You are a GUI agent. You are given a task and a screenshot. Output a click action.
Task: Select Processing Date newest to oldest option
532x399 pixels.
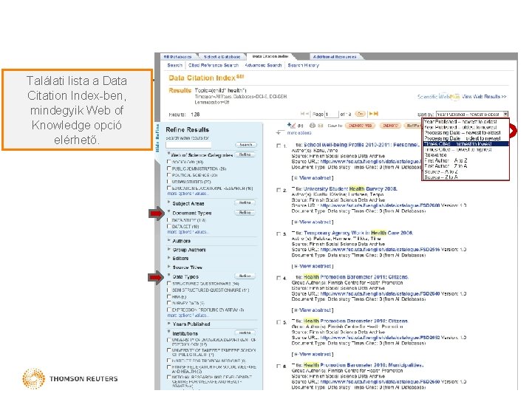coord(462,133)
